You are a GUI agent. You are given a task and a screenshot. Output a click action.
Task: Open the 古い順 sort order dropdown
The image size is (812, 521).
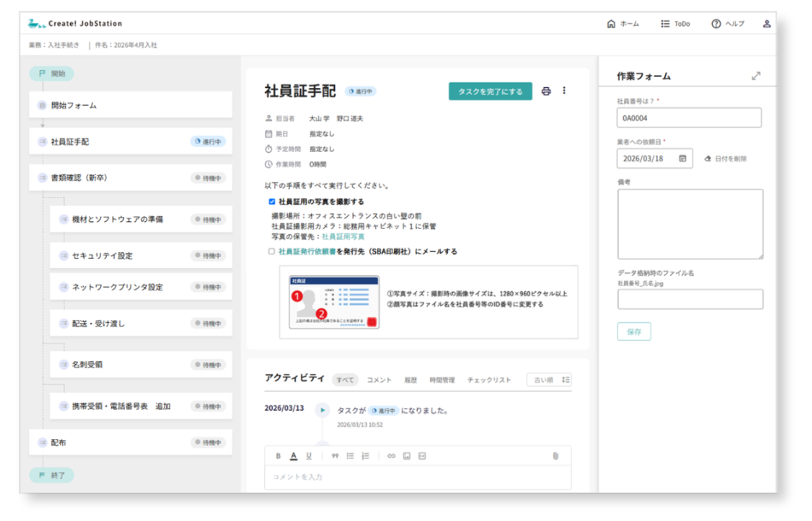pyautogui.click(x=550, y=379)
